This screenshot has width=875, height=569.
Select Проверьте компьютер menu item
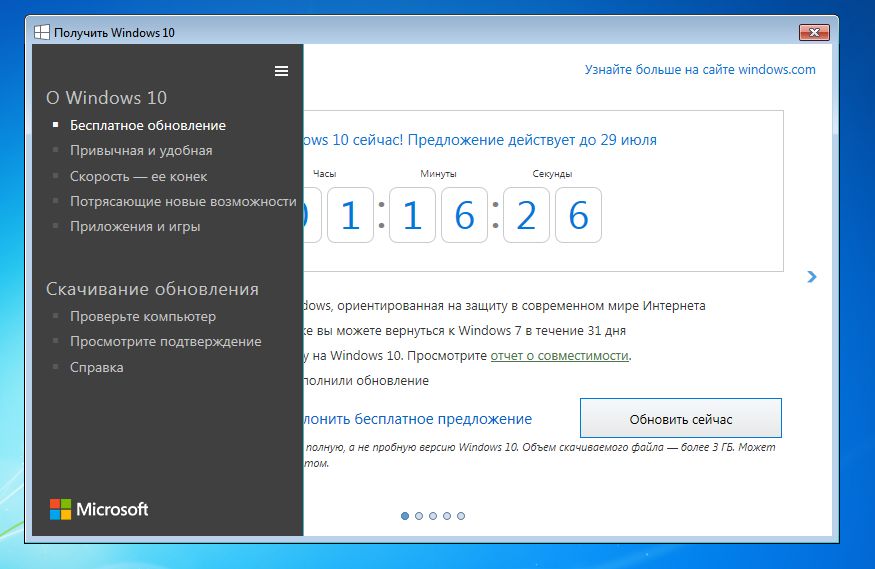143,316
